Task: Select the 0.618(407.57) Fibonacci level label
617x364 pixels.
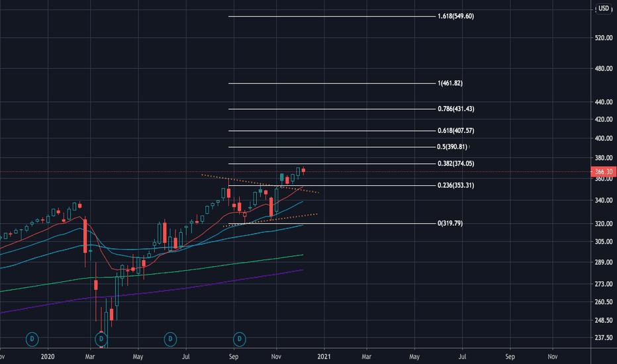Action: tap(456, 130)
